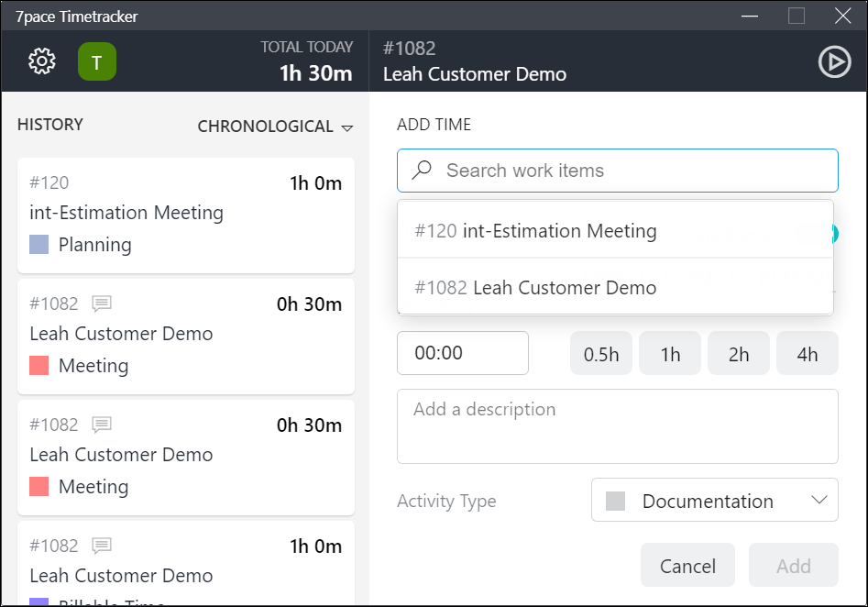Click the Add button
This screenshot has width=868, height=607.
pos(793,566)
